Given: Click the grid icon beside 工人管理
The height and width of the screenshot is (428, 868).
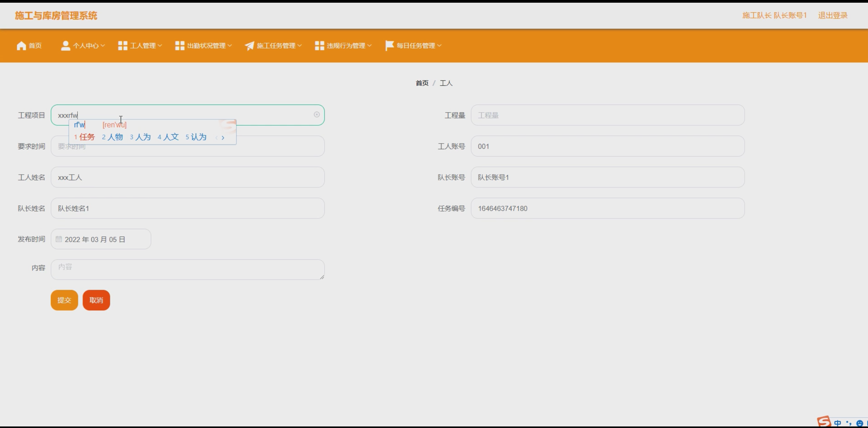Looking at the screenshot, I should coord(123,46).
